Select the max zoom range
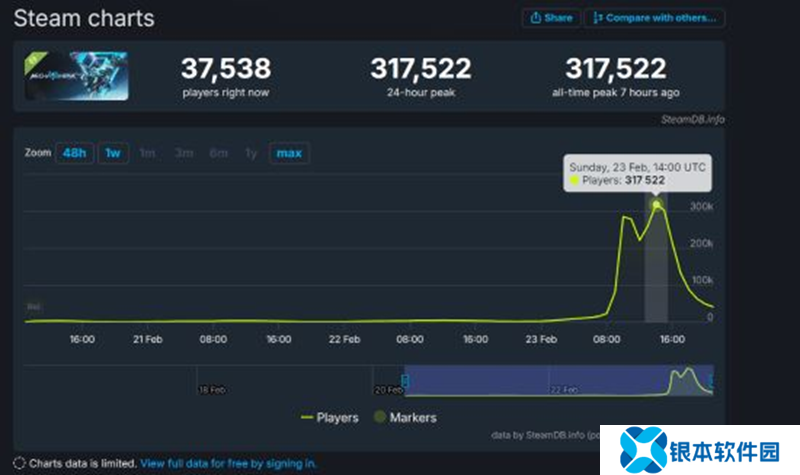This screenshot has height=475, width=800. [x=289, y=153]
